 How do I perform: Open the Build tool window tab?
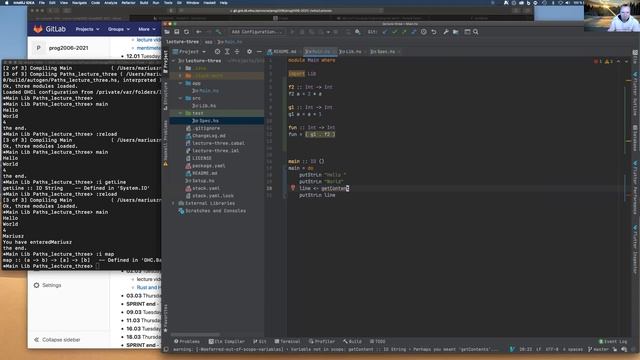click(x=352, y=341)
